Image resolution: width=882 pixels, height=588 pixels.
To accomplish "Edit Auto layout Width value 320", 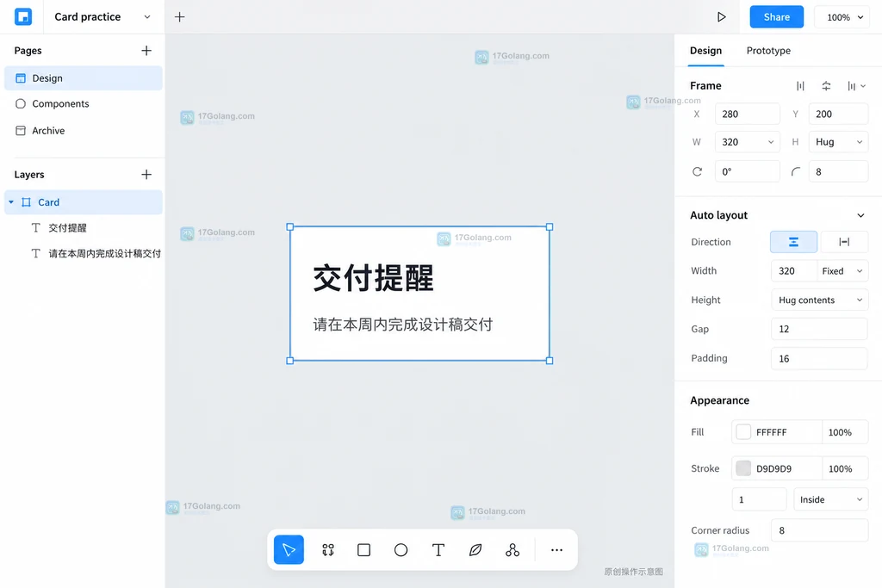I will 793,271.
